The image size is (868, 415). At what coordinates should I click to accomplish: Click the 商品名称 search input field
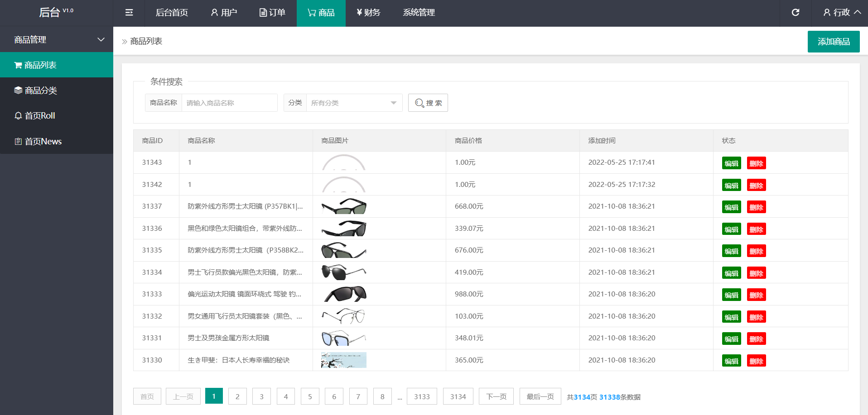[229, 103]
